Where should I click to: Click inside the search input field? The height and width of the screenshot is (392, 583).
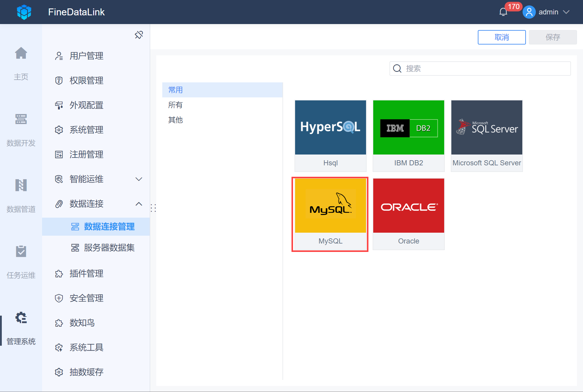(481, 69)
